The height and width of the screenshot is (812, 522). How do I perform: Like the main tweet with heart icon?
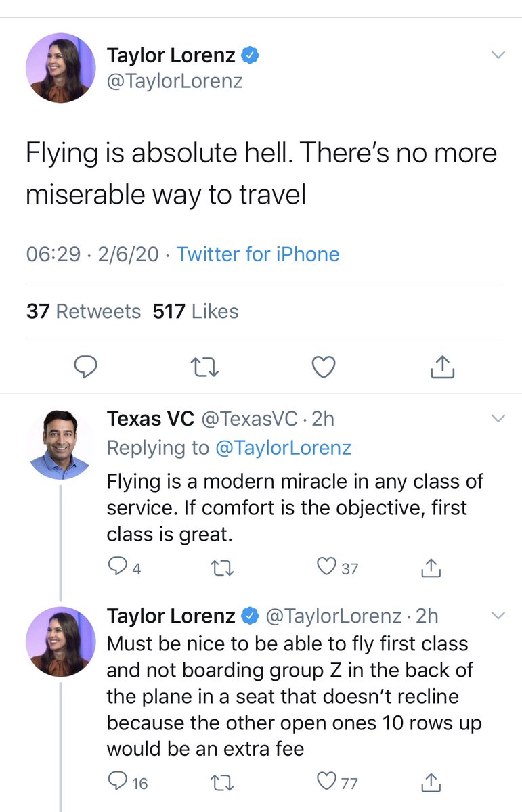click(x=324, y=367)
